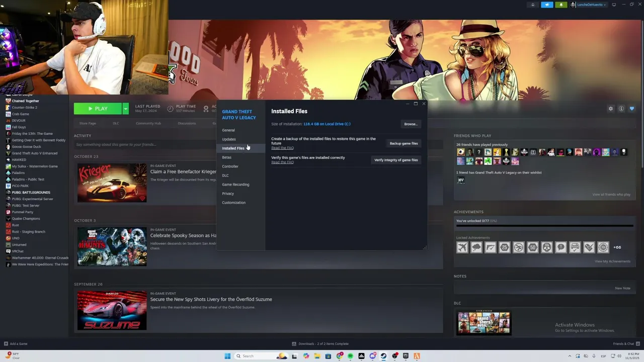Select Chained Together in the library list
This screenshot has width=644, height=362.
click(x=25, y=101)
